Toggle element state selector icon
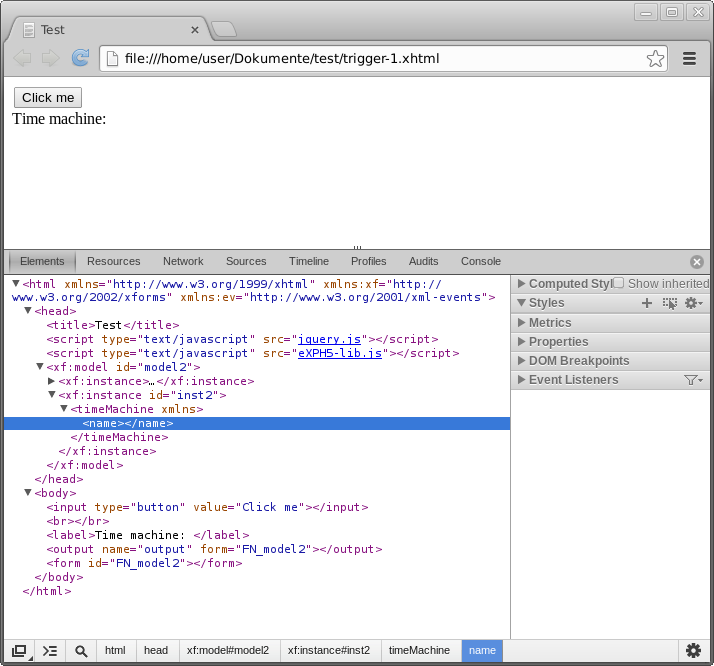 coord(670,303)
